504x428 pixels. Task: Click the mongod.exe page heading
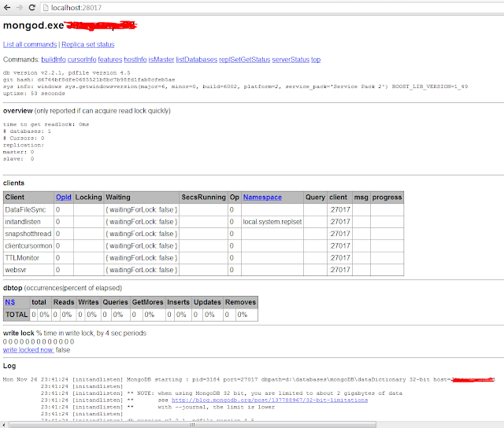[33, 25]
